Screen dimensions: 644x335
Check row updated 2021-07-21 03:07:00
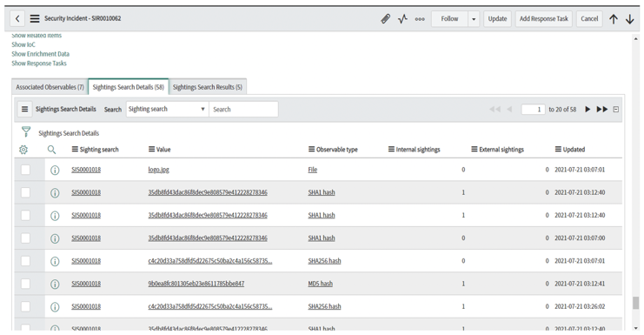point(25,238)
